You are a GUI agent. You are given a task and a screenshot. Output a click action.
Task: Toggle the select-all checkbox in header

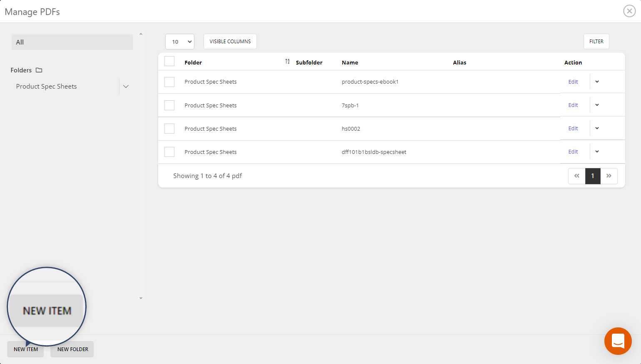coord(169,62)
